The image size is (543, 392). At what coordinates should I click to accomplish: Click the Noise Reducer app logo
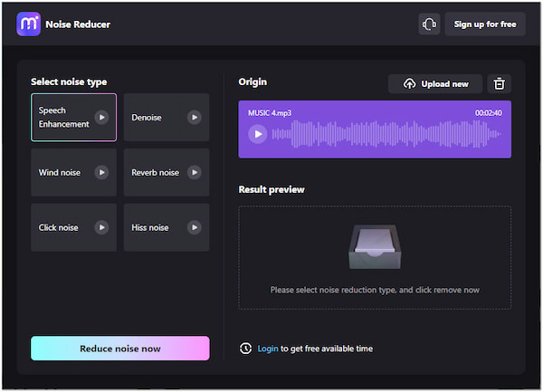click(x=29, y=24)
